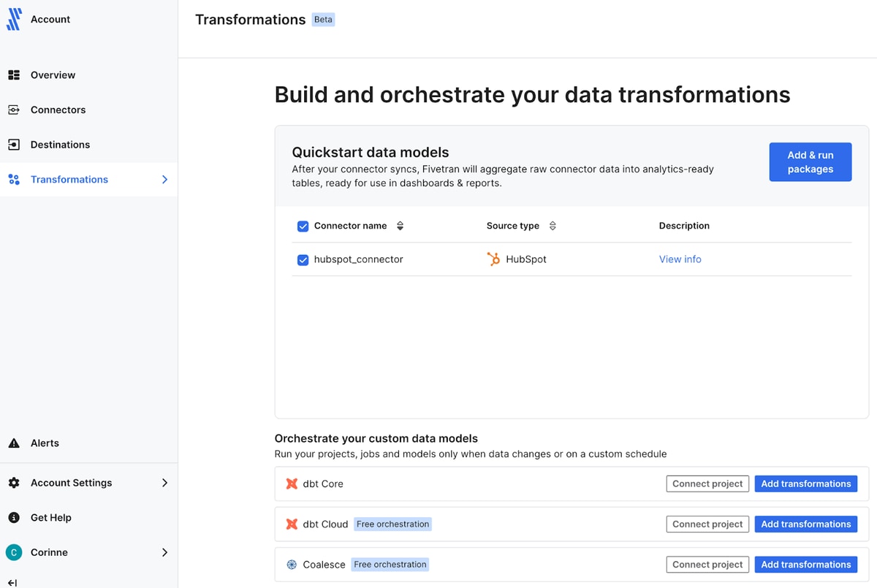Click the Alerts warning triangle icon
The width and height of the screenshot is (877, 588).
[14, 443]
